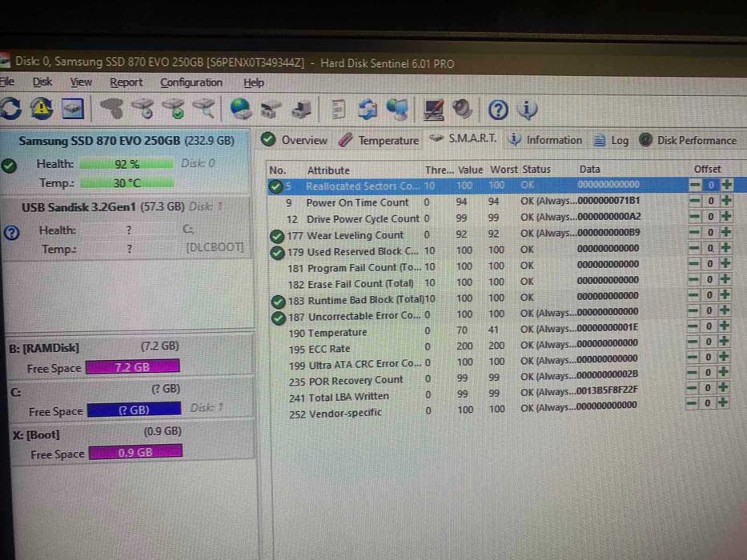Click the blue arrows sync document icon

(367, 110)
